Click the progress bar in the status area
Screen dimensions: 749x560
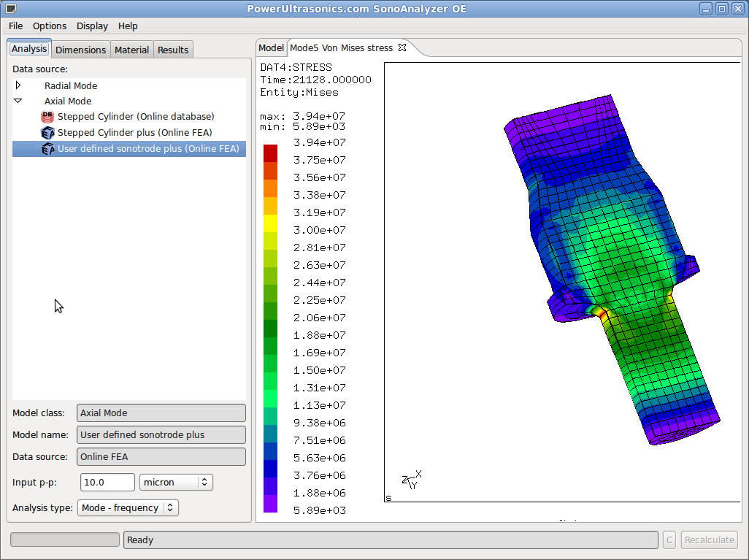coord(65,540)
